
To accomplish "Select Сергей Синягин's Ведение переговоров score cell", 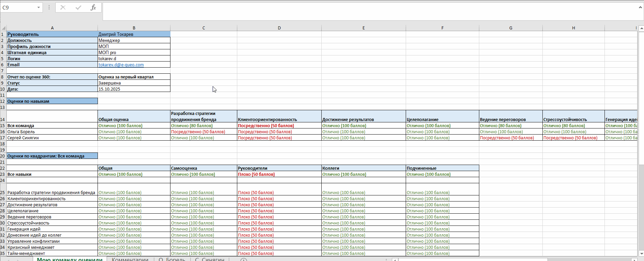I will 511,138.
